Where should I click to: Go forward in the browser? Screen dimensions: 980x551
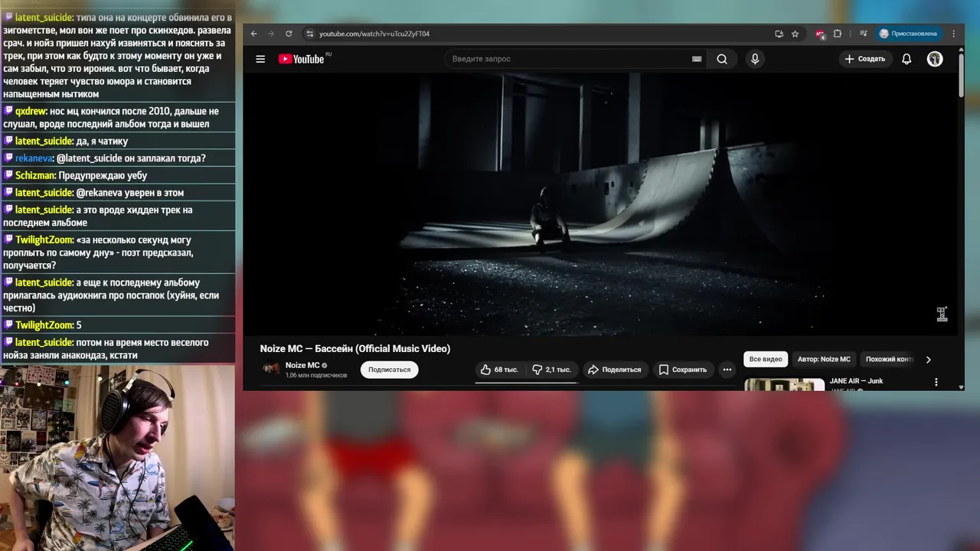(x=271, y=34)
